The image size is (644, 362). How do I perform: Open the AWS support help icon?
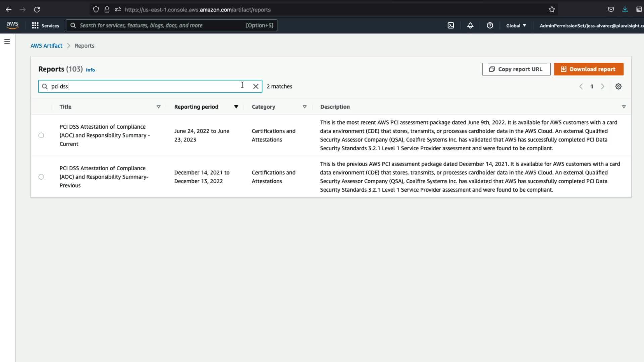point(490,25)
